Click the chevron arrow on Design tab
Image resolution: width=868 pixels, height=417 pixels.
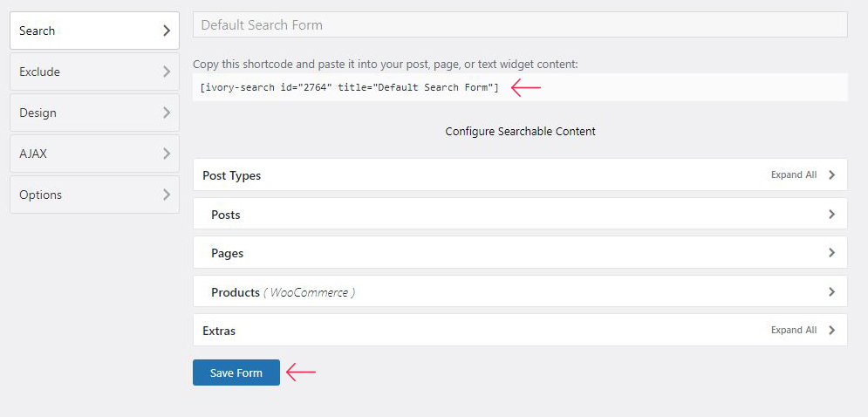coord(167,113)
